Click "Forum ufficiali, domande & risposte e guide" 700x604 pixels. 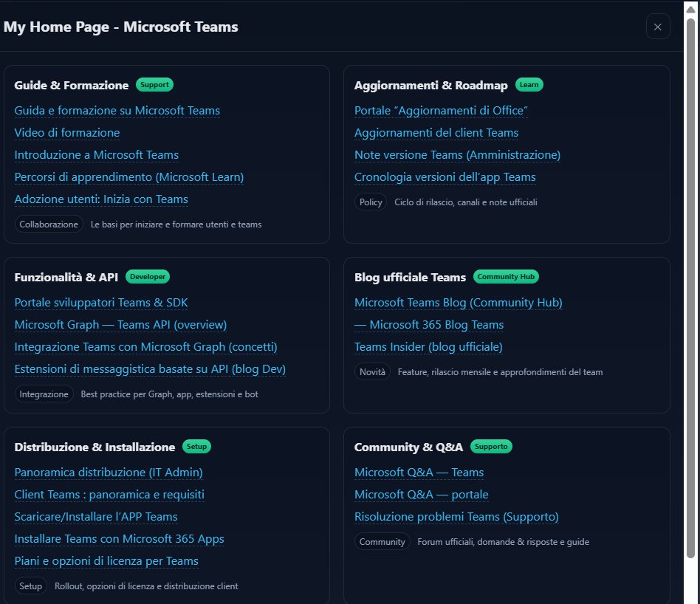(x=503, y=542)
